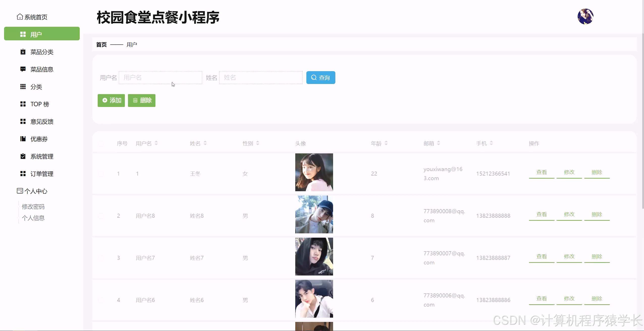This screenshot has width=644, height=331.
Task: Open 菜品信息 via its speech-bubble icon
Action: tap(23, 69)
